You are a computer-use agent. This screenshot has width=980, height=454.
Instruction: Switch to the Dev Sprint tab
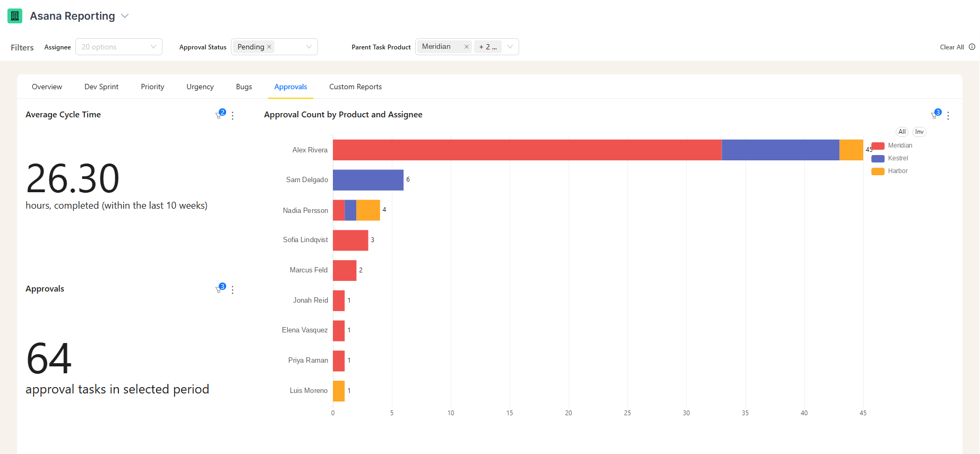coord(101,87)
